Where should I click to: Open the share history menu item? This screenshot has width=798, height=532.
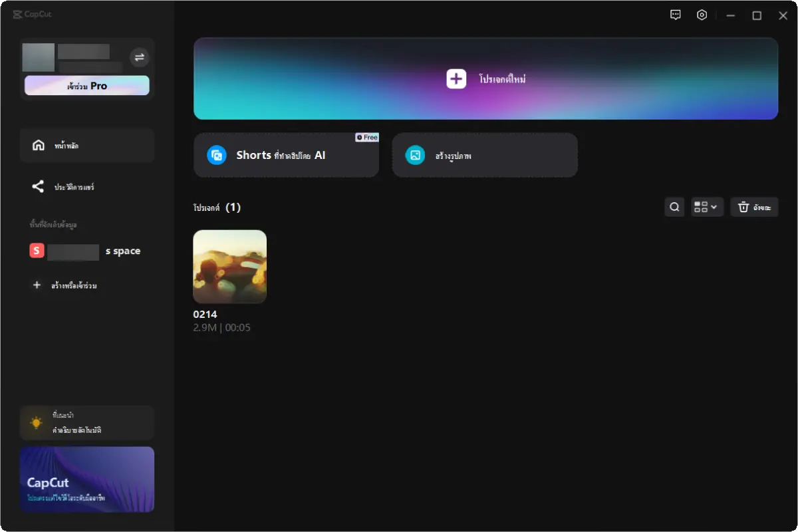(87, 187)
